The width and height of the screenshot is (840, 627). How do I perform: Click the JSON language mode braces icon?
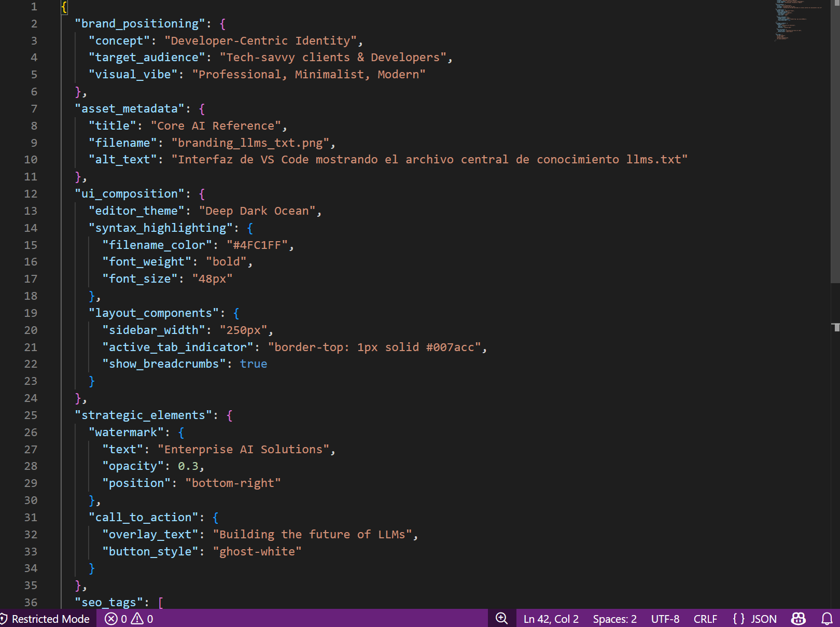[739, 619]
